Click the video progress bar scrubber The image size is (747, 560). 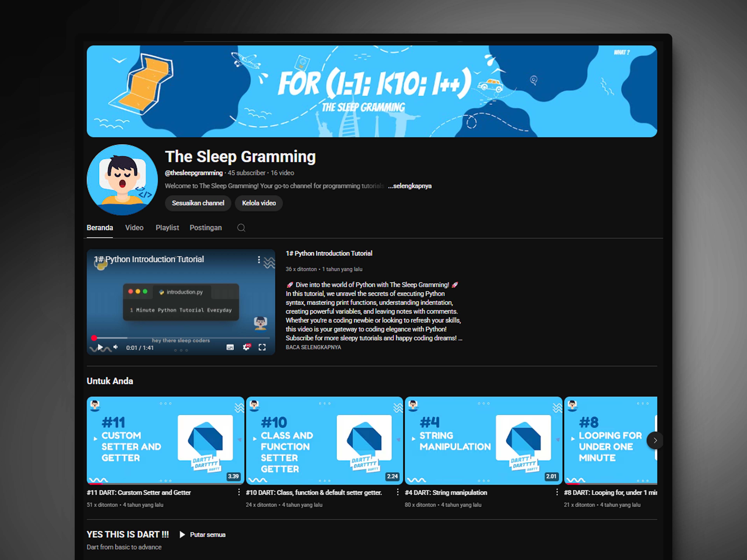94,338
